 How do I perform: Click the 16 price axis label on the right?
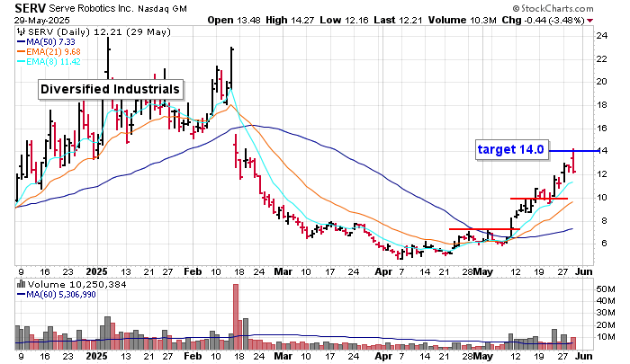point(602,129)
